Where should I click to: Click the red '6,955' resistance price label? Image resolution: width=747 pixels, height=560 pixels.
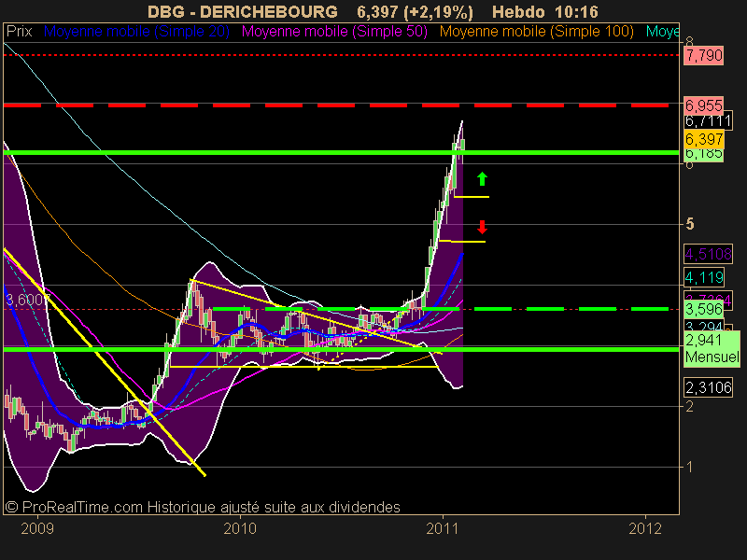[x=704, y=105]
